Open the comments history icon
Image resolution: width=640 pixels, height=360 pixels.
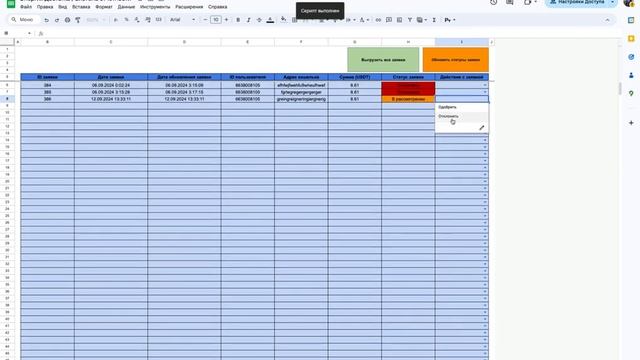pyautogui.click(x=509, y=2)
